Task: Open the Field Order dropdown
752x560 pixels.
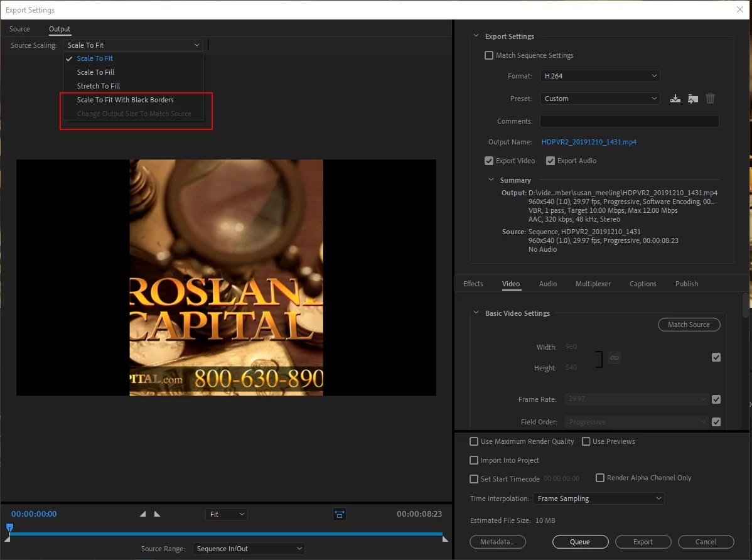Action: [x=636, y=422]
